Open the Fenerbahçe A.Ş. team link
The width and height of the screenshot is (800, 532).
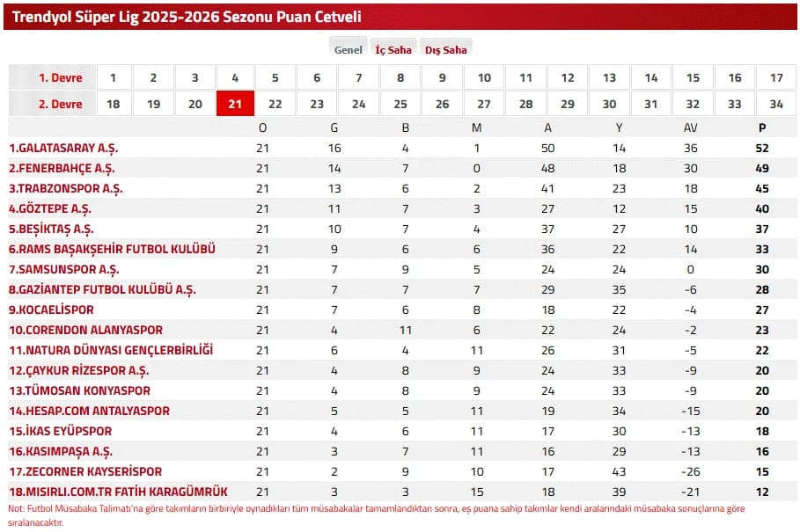pos(62,169)
